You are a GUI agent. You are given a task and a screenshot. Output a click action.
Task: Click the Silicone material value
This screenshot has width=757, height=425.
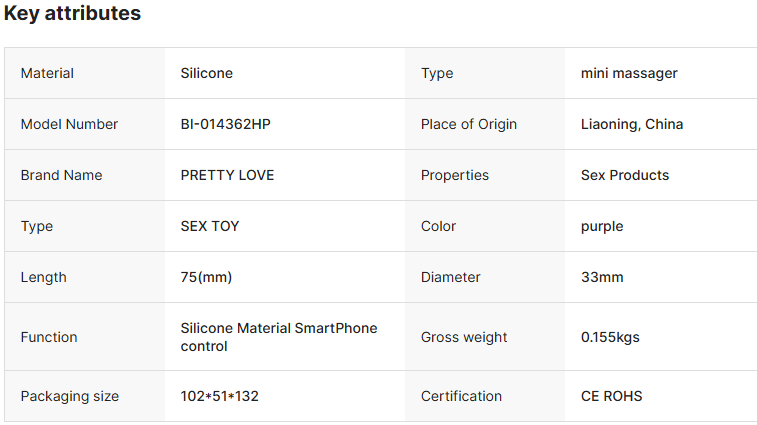click(207, 73)
